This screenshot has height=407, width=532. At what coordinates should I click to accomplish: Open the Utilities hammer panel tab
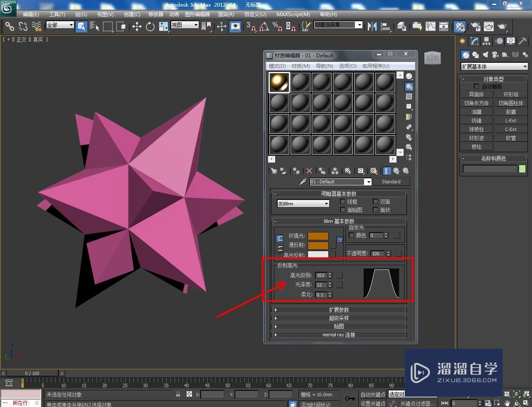point(523,41)
